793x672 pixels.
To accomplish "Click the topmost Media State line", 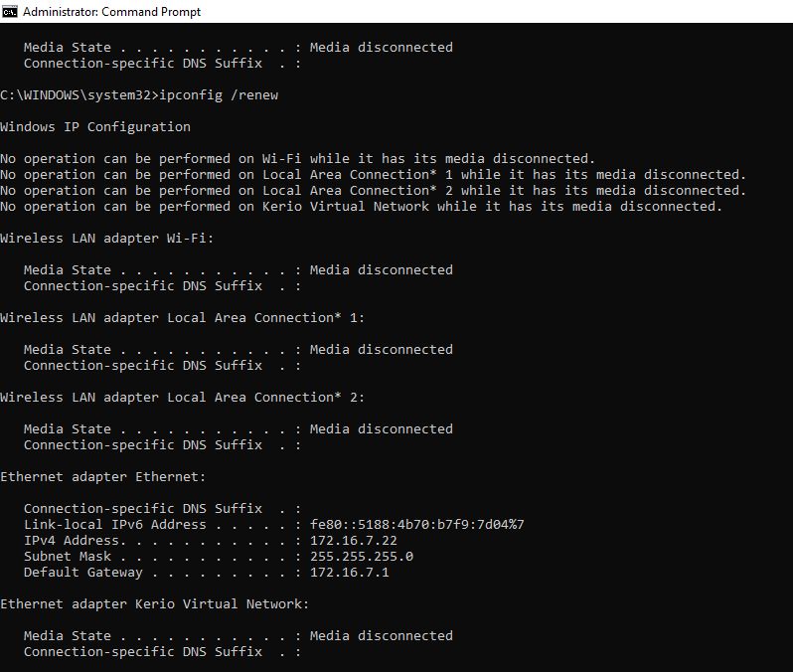I will 238,48.
